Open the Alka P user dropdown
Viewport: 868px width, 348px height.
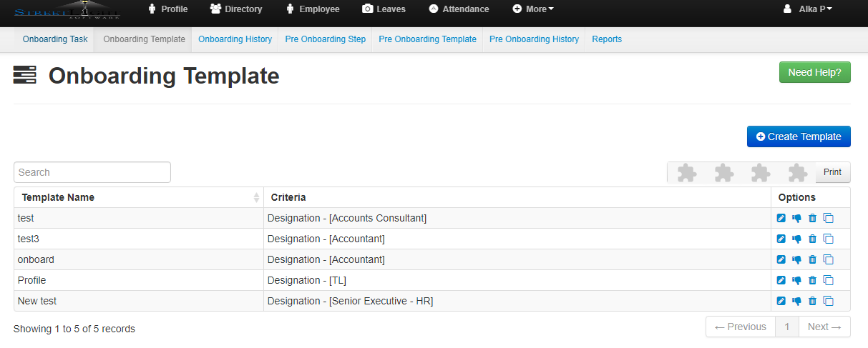pyautogui.click(x=808, y=9)
